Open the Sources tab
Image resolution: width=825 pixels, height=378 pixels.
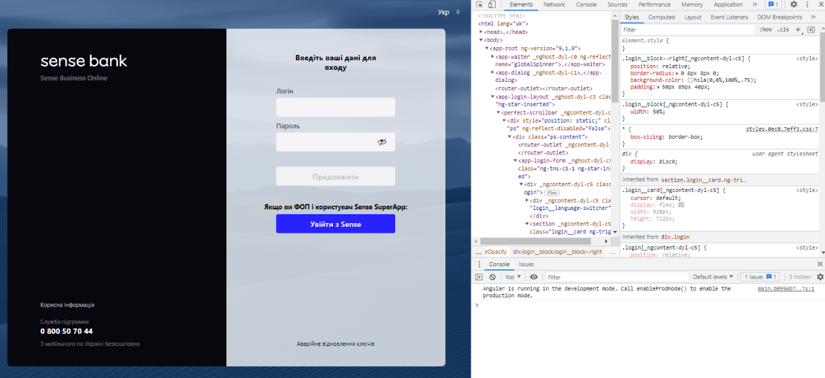pyautogui.click(x=617, y=4)
